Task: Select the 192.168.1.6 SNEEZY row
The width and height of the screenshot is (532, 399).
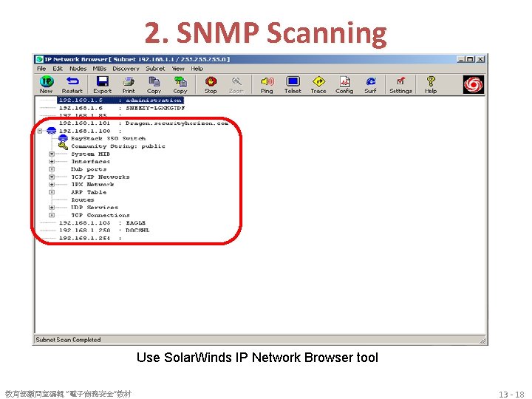Action: pyautogui.click(x=122, y=108)
